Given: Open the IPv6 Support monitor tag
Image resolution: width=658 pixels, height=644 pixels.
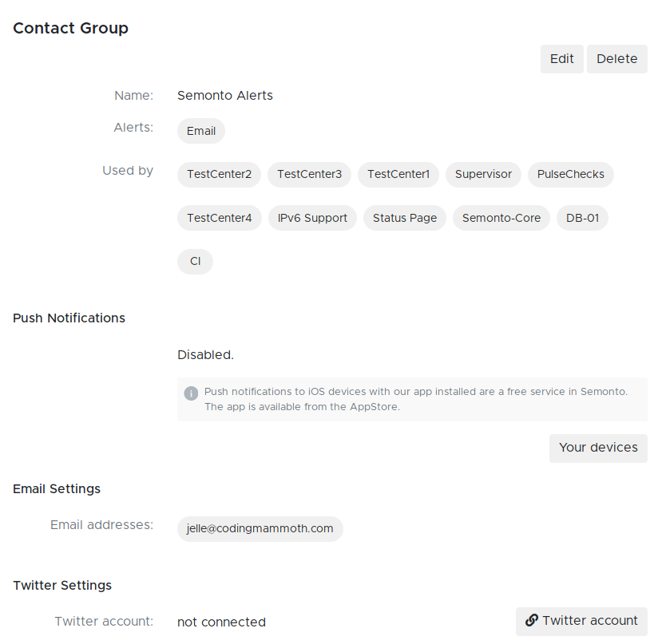Looking at the screenshot, I should [x=312, y=218].
